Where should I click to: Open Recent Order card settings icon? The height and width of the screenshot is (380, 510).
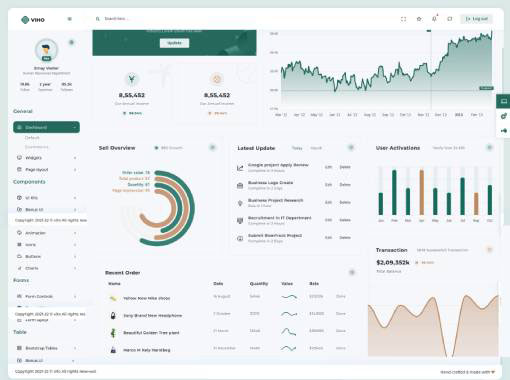point(352,272)
